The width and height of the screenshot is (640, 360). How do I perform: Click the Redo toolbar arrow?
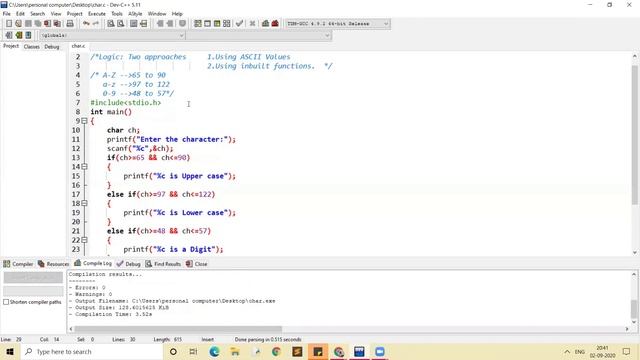tap(96, 24)
